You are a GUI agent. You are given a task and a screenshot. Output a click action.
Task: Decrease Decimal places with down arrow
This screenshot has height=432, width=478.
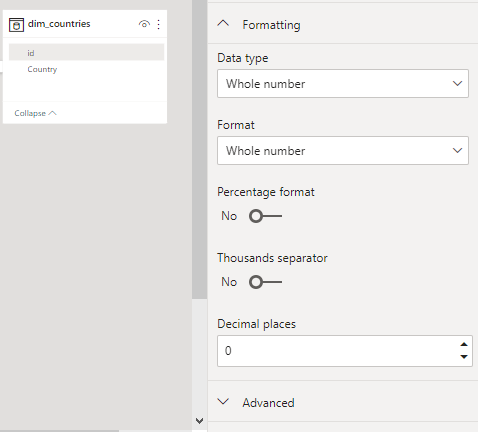464,357
